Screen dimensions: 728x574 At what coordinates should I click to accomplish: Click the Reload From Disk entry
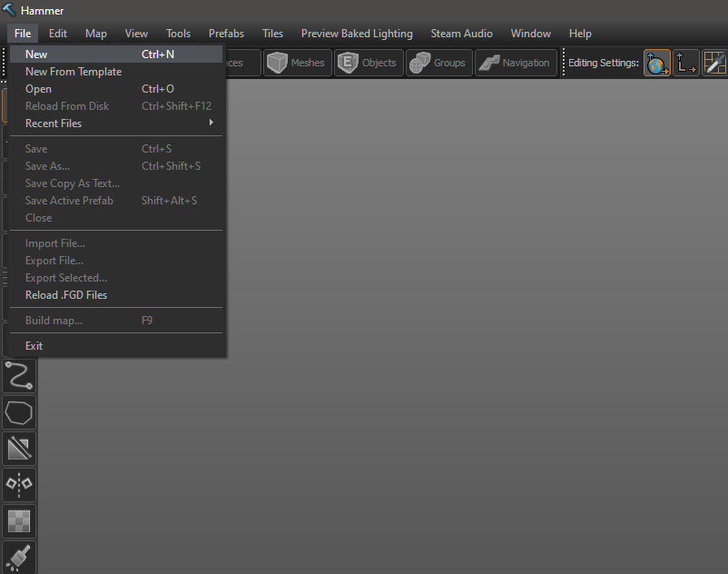click(116, 106)
